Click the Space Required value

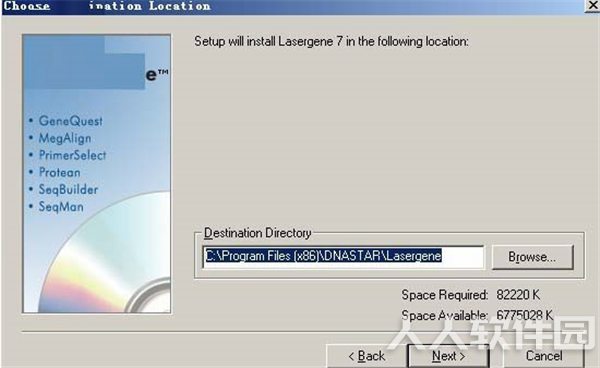518,295
